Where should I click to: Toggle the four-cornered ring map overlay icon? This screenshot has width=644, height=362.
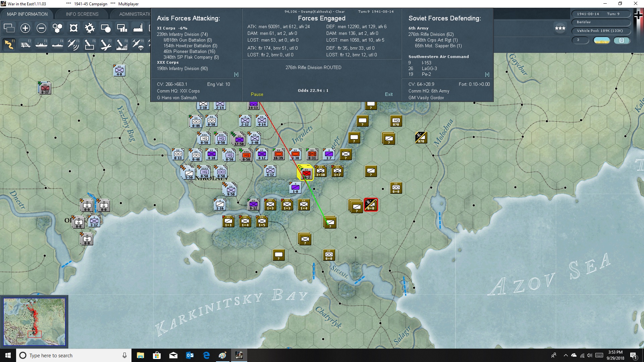[73, 28]
